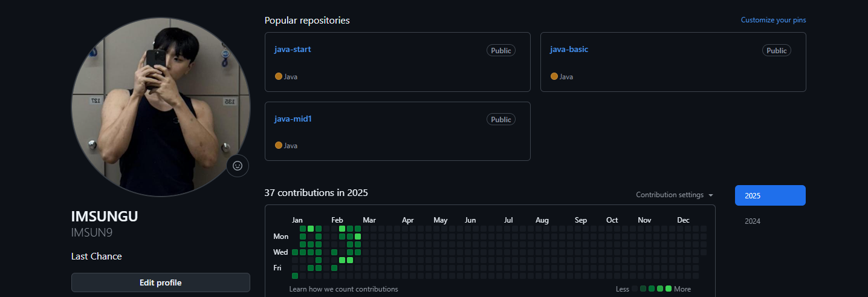Image resolution: width=868 pixels, height=297 pixels.
Task: Click the Java language dot in java-mid1
Action: pyautogui.click(x=279, y=145)
